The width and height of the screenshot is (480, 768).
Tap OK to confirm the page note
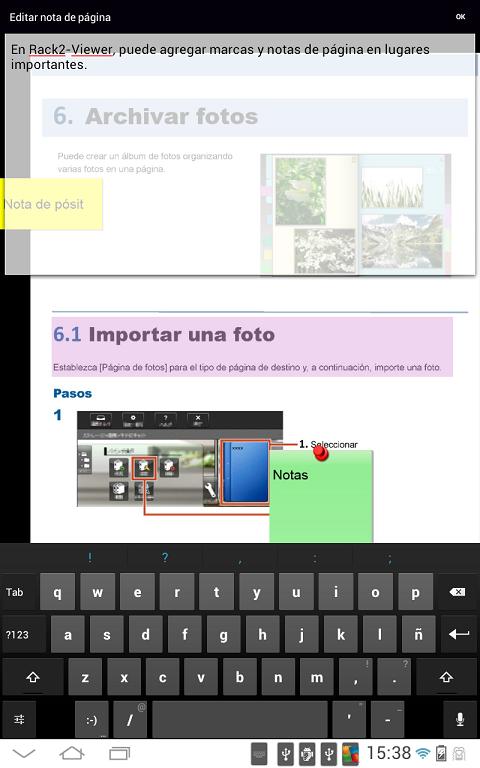(460, 17)
